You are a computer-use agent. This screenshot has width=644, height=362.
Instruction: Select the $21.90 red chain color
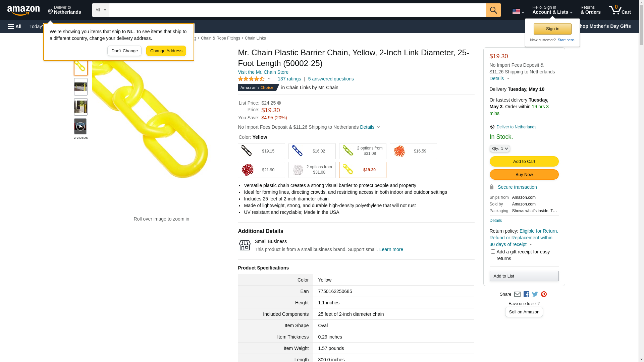pos(261,170)
